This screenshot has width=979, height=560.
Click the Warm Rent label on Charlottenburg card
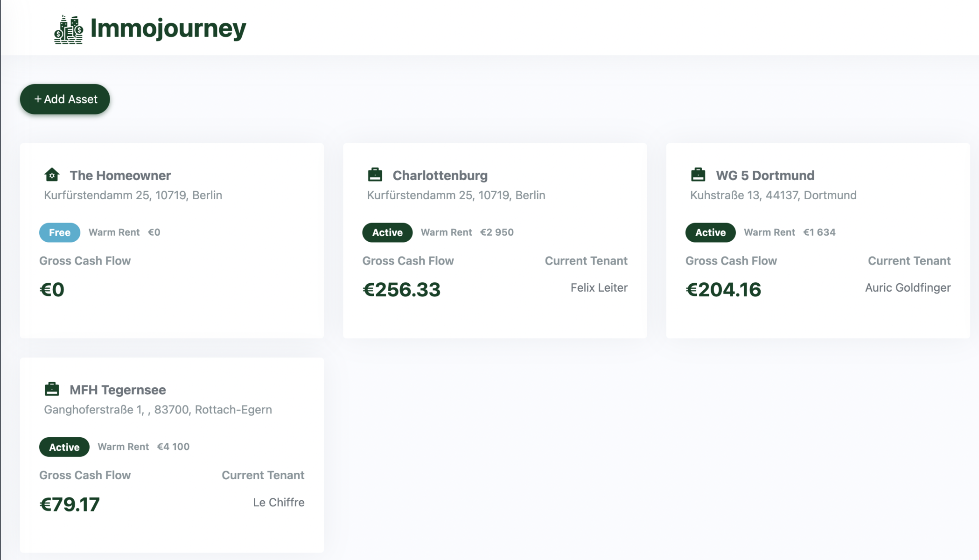[x=446, y=232]
